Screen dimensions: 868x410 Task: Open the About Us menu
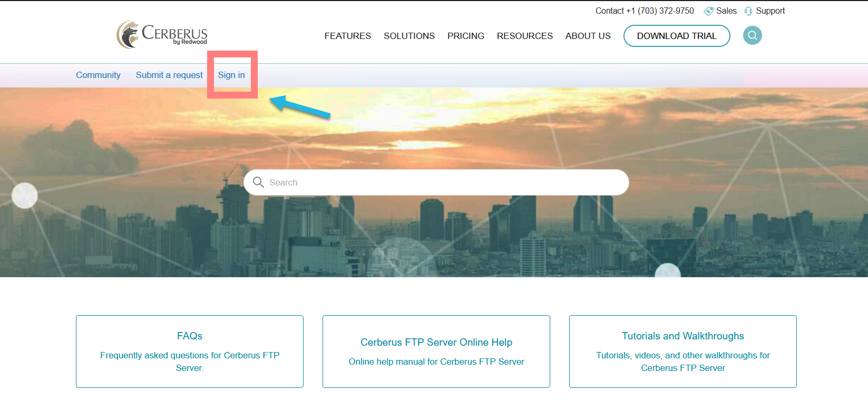[588, 36]
